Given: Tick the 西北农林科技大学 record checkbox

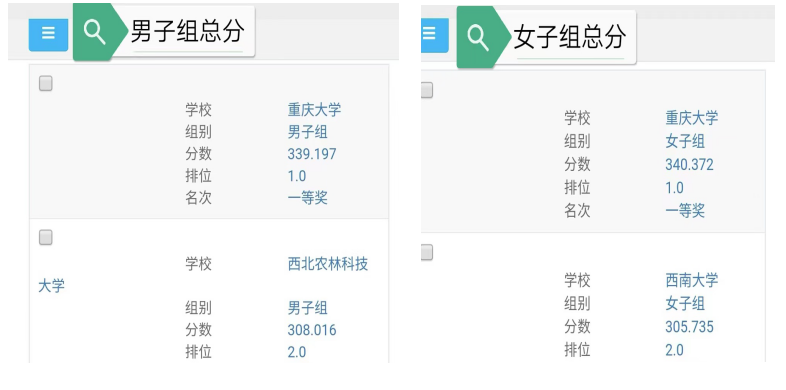Looking at the screenshot, I should (46, 238).
